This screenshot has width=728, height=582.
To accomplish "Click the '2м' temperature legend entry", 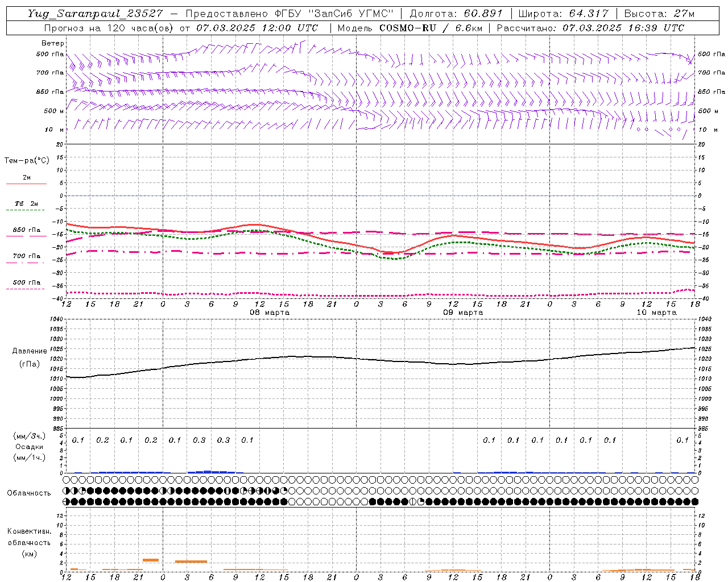I will coord(27,178).
